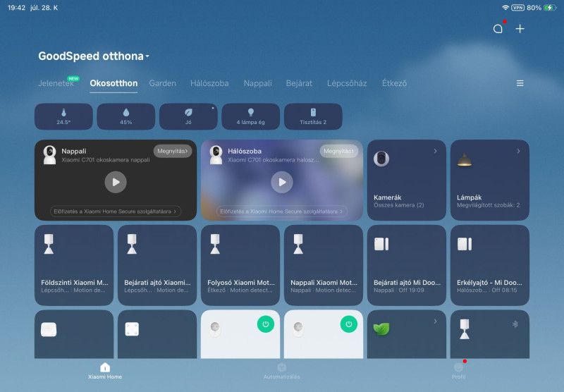Screen dimensions: 564x392
Task: Switch to the Garden tab
Action: pyautogui.click(x=163, y=83)
